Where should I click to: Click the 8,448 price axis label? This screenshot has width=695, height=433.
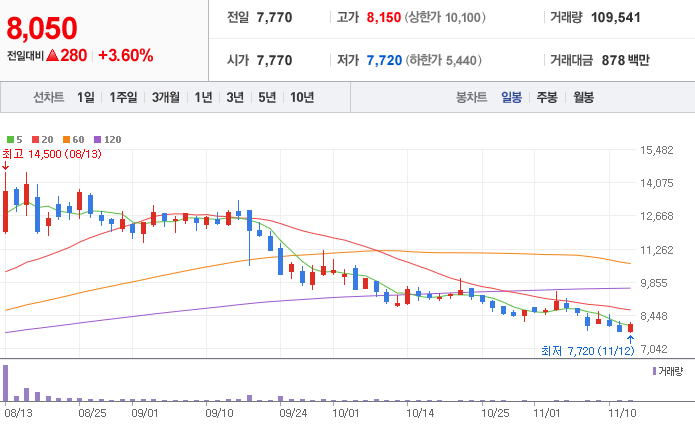(654, 316)
